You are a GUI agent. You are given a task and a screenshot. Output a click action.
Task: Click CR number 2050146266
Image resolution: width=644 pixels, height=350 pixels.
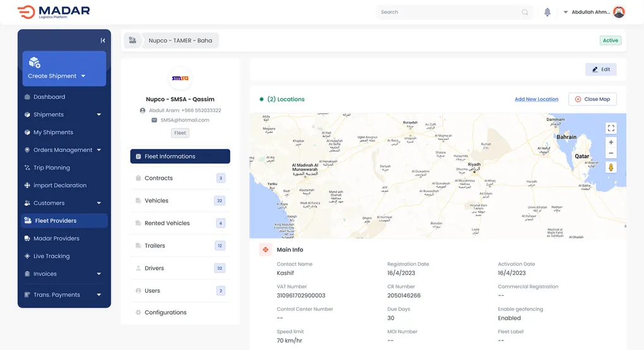point(403,295)
